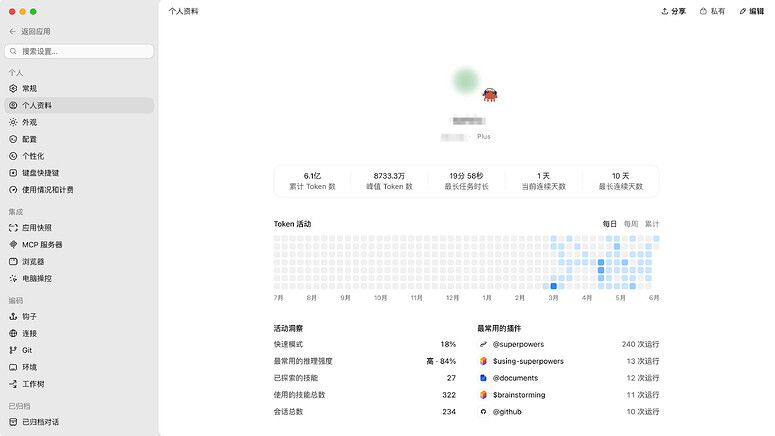The width and height of the screenshot is (775, 436).
Task: Click the darkest blue cell above 3月
Action: [x=554, y=286]
